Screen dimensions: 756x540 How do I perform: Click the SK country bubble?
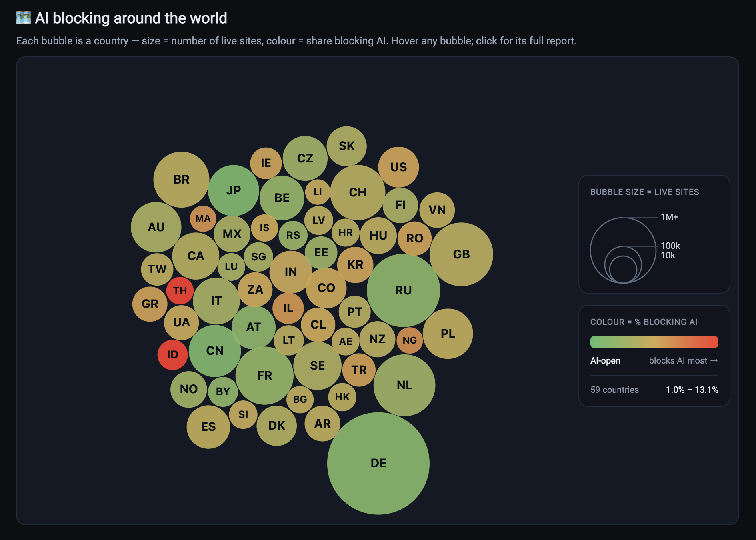point(347,146)
